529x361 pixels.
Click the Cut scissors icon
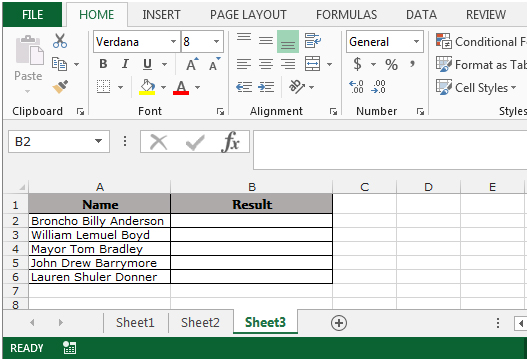point(60,41)
